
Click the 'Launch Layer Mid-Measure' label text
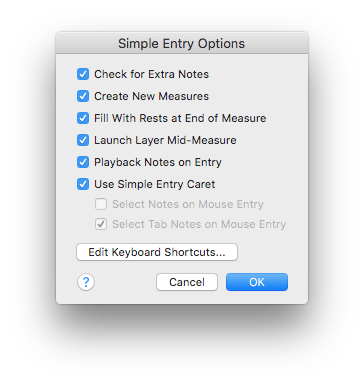click(165, 140)
